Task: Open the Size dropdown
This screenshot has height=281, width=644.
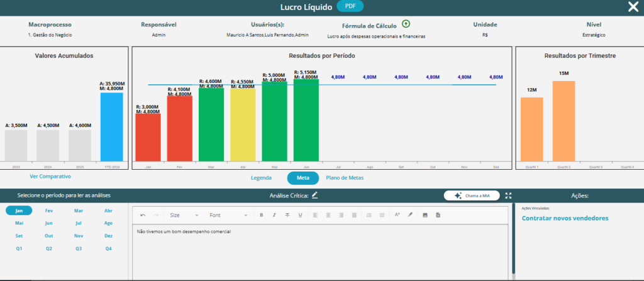Action: [184, 215]
